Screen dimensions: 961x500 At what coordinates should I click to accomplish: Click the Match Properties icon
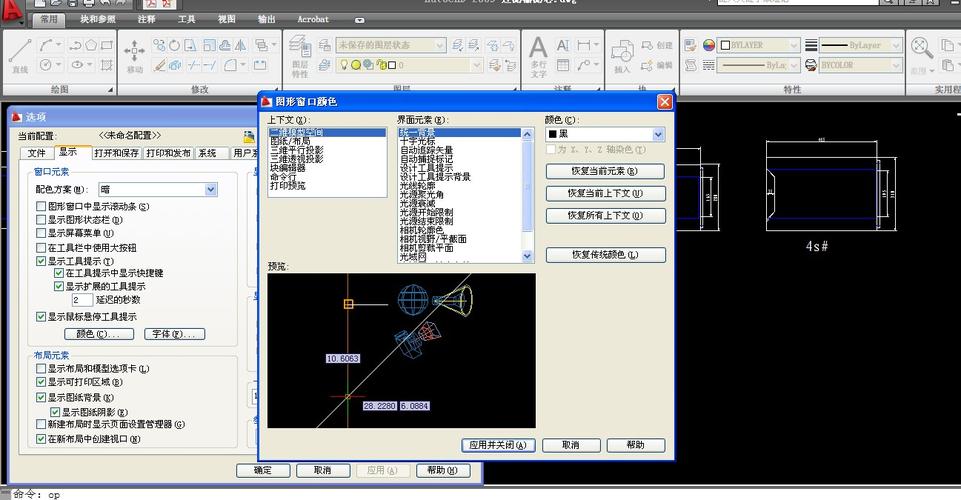[690, 45]
